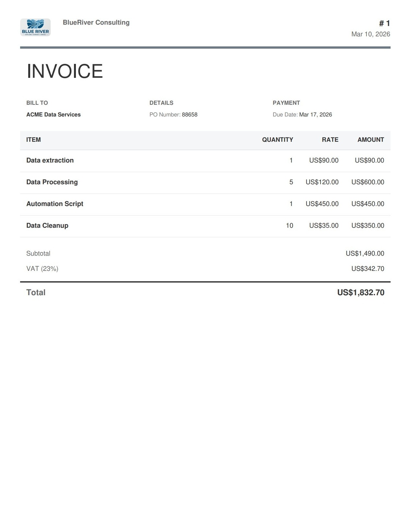Click the PO Number value 88658

click(189, 115)
